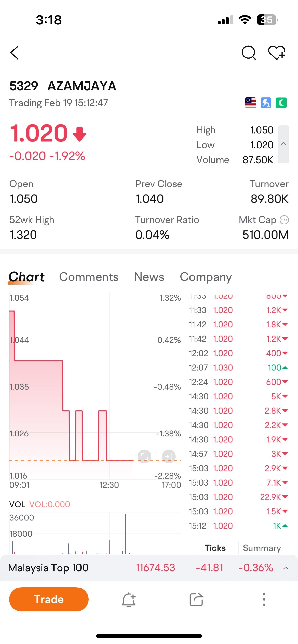This screenshot has height=644, width=298.
Task: Open Mkt Cap info bubble icon
Action: [x=284, y=220]
